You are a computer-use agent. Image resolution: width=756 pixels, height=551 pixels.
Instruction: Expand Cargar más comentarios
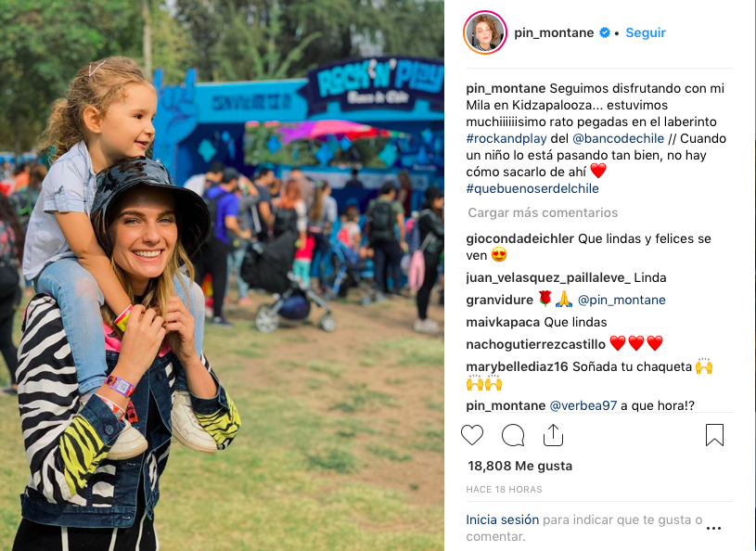pyautogui.click(x=543, y=212)
